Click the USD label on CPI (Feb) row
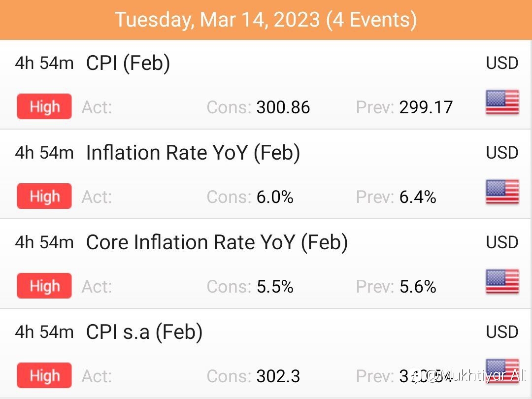Screen dimensions: 532x399 502,63
